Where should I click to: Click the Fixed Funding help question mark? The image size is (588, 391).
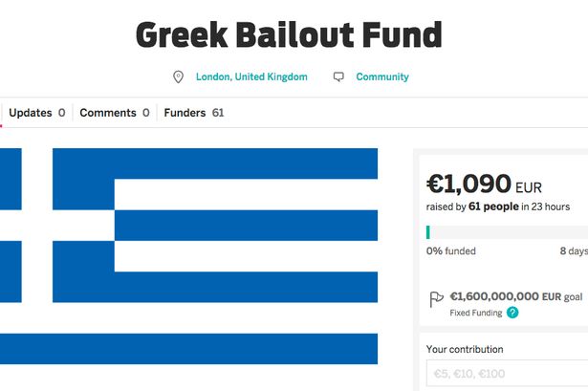point(512,313)
